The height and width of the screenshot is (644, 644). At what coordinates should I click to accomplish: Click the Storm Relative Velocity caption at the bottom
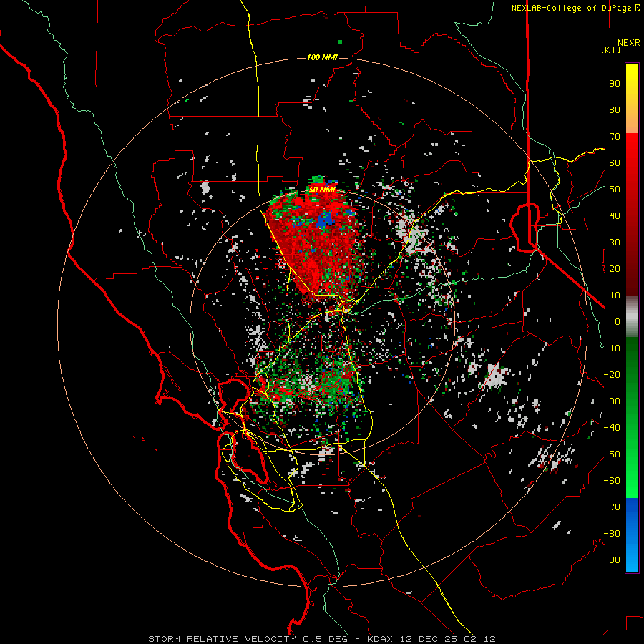tap(321, 639)
